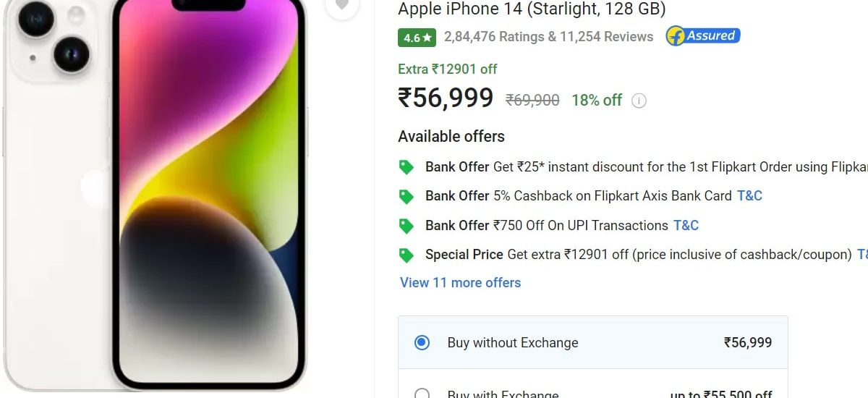Click the wishlist heart icon
The height and width of the screenshot is (398, 868).
(x=342, y=6)
